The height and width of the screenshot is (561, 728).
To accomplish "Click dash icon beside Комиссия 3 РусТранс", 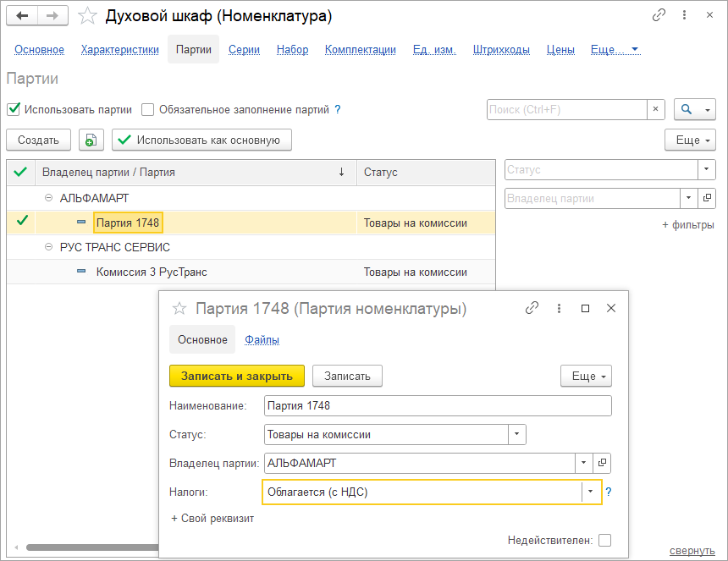I will pyautogui.click(x=81, y=272).
